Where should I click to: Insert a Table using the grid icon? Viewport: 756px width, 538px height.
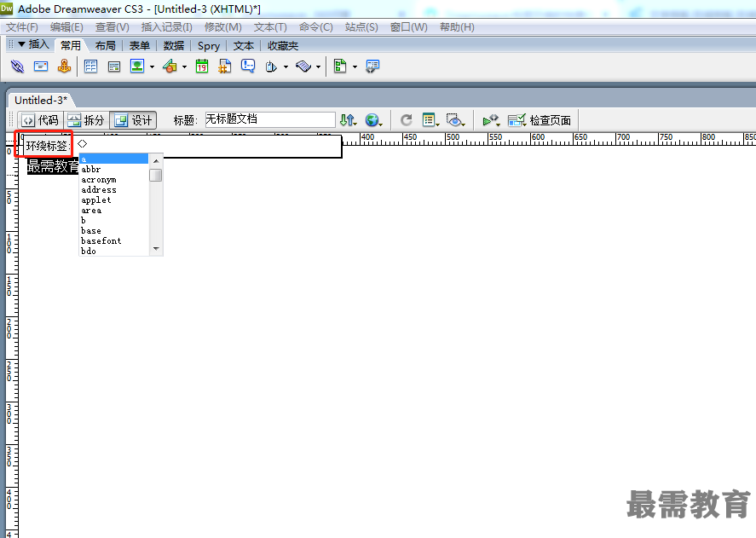(90, 67)
